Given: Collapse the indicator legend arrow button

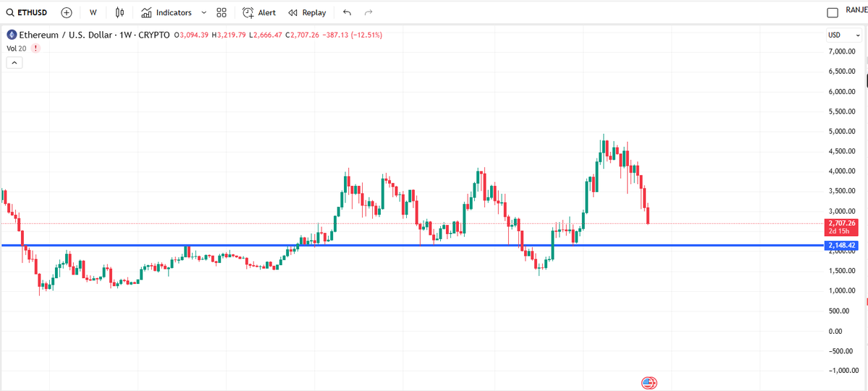Looking at the screenshot, I should coord(14,62).
